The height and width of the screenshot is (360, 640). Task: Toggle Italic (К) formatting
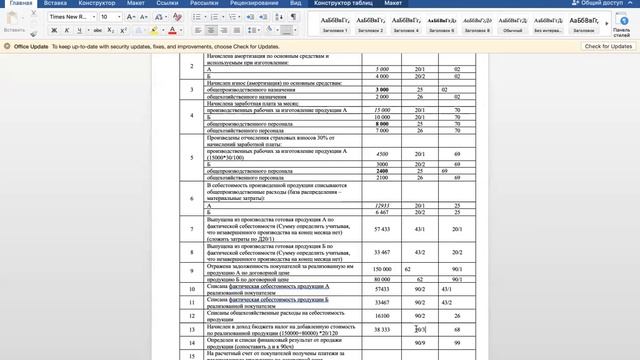pos(67,30)
